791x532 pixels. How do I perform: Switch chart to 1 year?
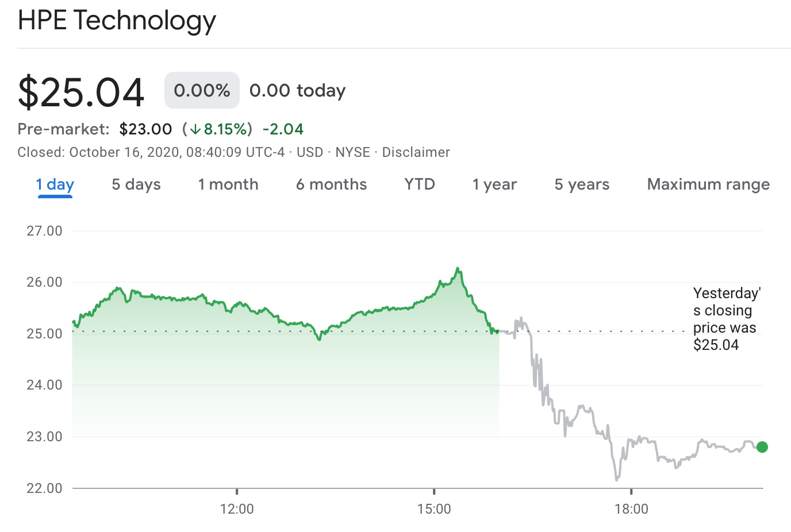pos(494,184)
